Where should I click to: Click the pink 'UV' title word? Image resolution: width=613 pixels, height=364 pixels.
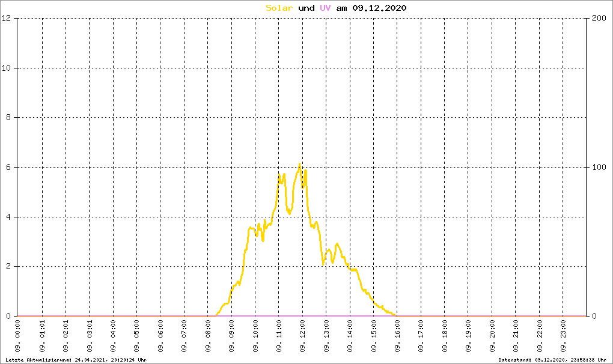click(325, 8)
